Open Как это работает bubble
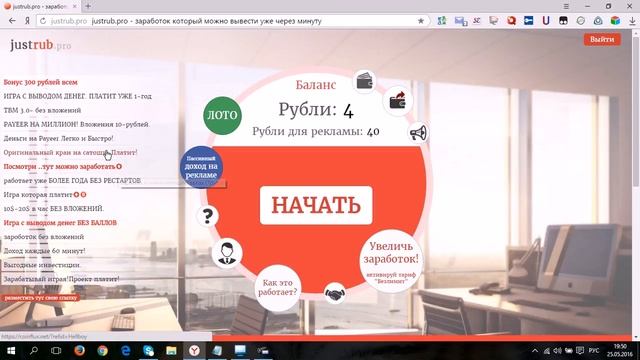This screenshot has width=640, height=360. coord(278,288)
